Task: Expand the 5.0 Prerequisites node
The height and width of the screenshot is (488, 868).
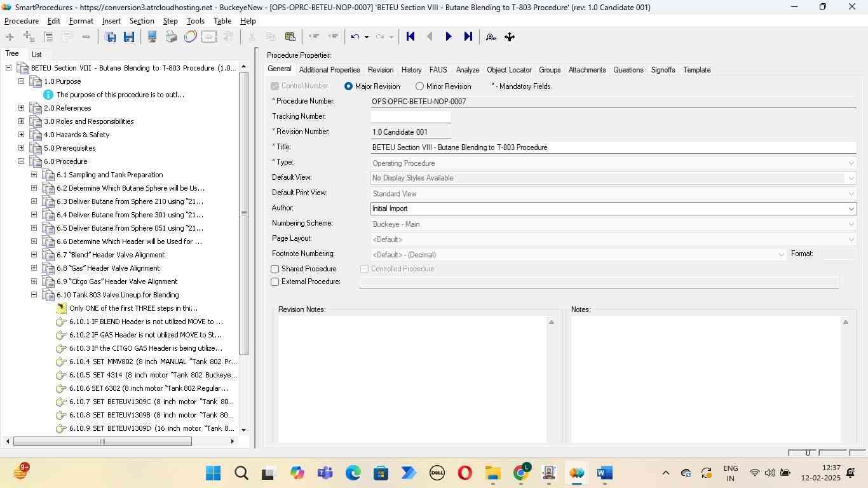Action: 21,148
